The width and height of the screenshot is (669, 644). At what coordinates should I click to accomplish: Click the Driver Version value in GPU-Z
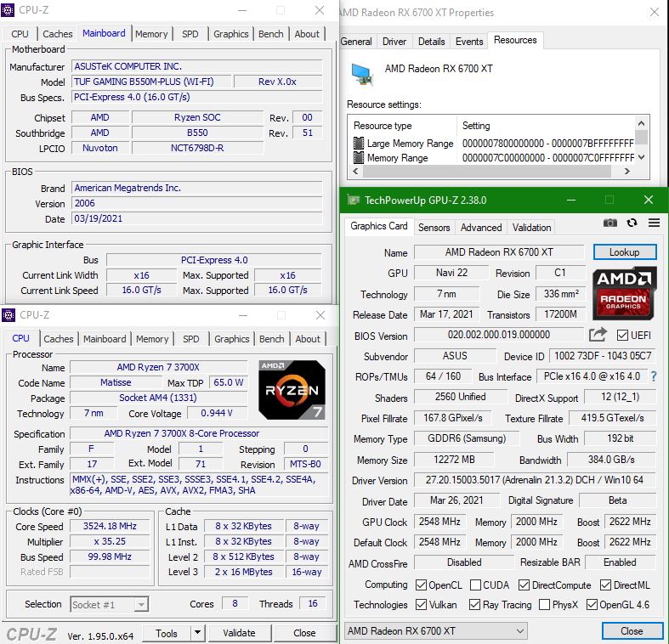click(x=535, y=480)
